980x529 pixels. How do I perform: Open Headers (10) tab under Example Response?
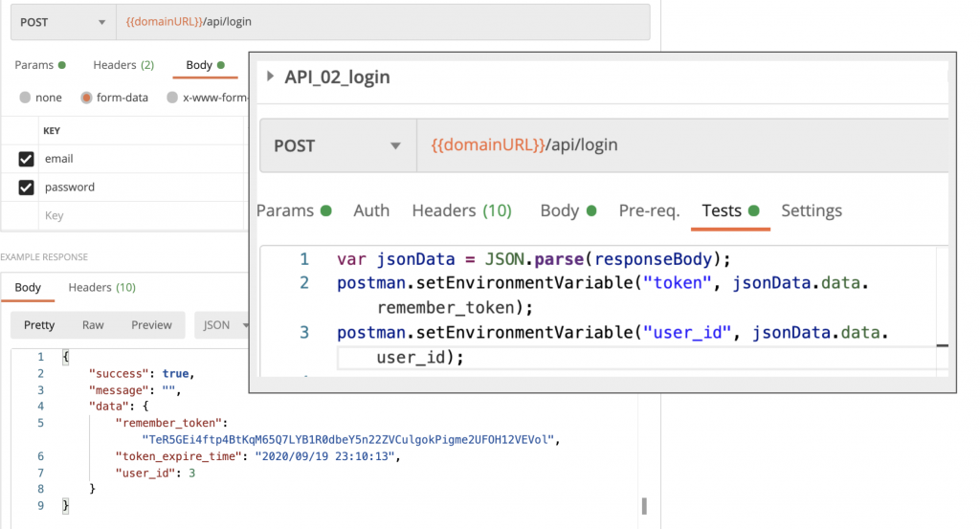(x=101, y=287)
